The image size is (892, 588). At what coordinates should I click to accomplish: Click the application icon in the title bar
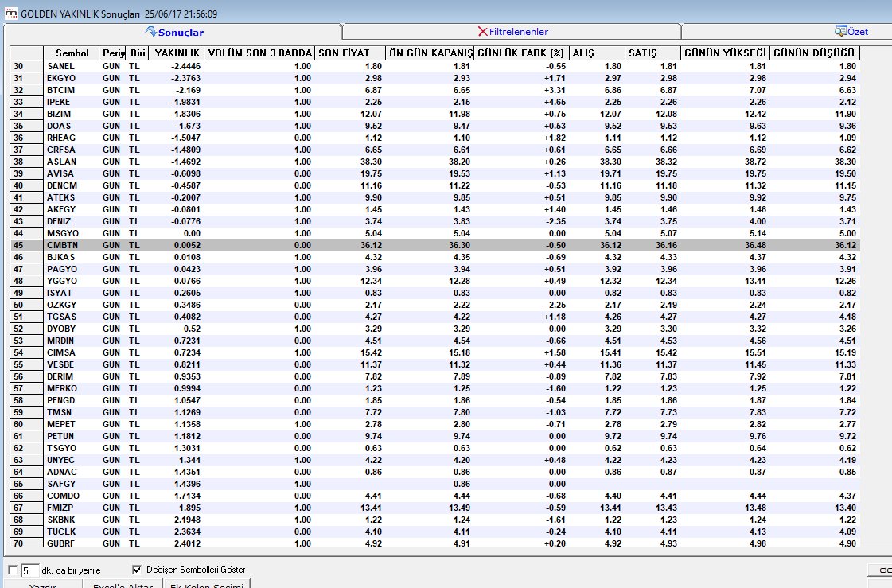click(x=11, y=13)
